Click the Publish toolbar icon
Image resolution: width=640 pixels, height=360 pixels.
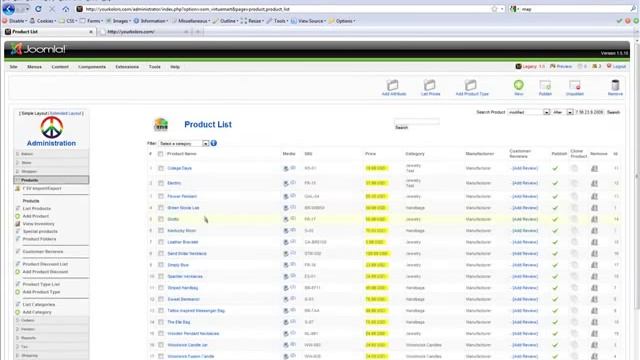coord(545,85)
